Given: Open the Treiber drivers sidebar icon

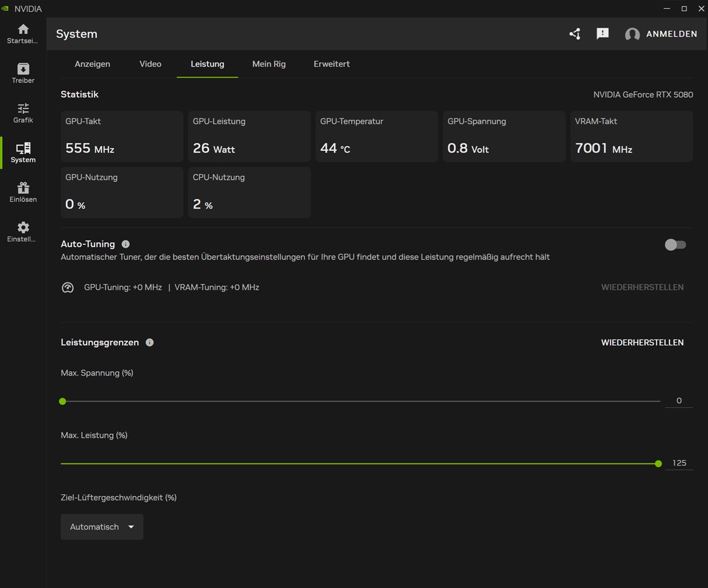Looking at the screenshot, I should pos(23,68).
